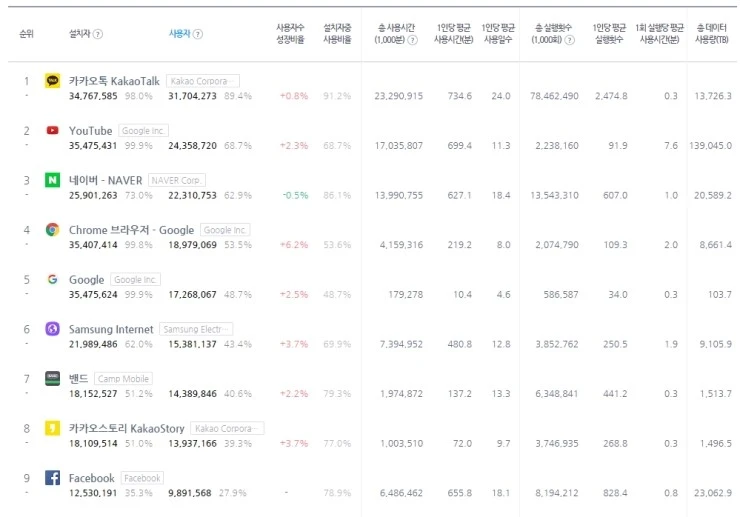Click Google Inc. tag beside Google app
Screen dimensions: 740x517
click(135, 280)
